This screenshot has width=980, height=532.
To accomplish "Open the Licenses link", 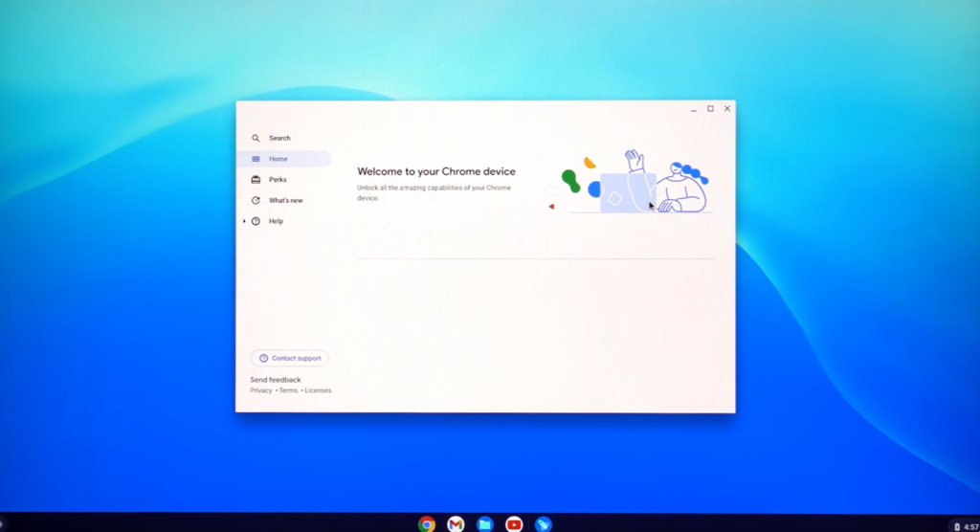I will pyautogui.click(x=318, y=390).
